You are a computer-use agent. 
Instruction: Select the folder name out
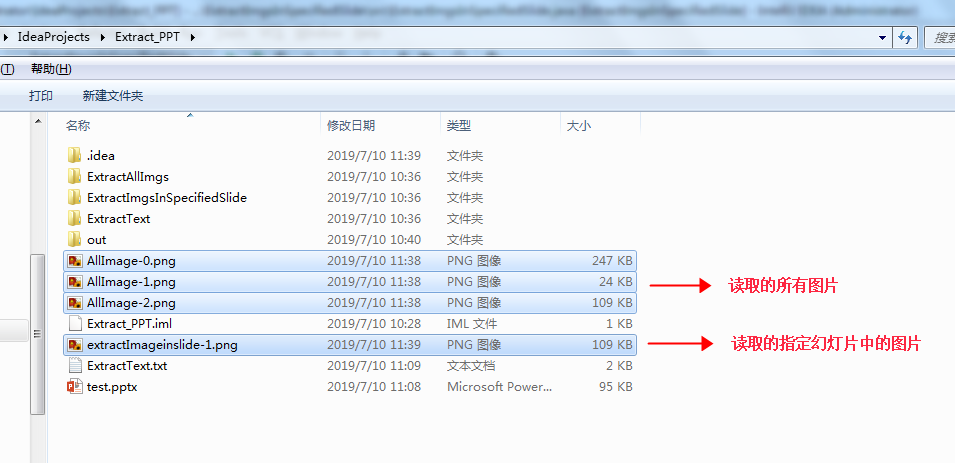pyautogui.click(x=96, y=239)
